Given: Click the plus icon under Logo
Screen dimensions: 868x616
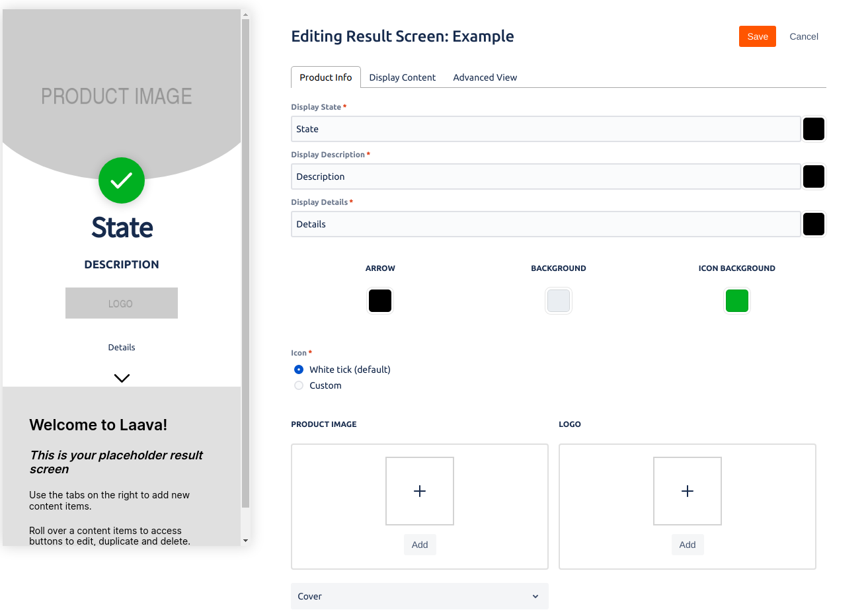Looking at the screenshot, I should pos(688,491).
